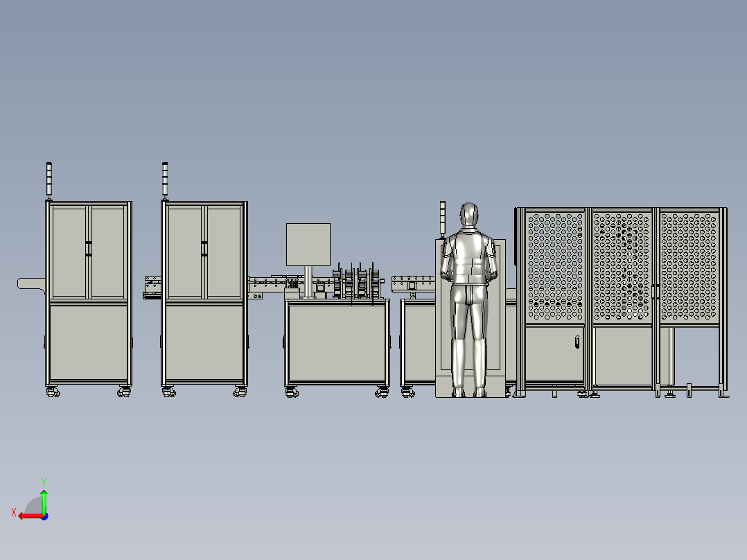The image size is (747, 560).
Task: Click the X label on the axis triad
Action: [14, 512]
